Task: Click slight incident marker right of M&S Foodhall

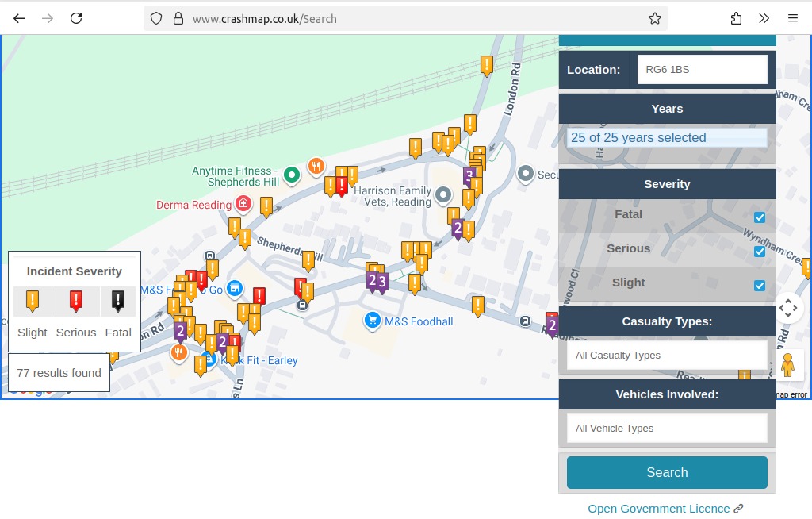Action: [x=478, y=306]
